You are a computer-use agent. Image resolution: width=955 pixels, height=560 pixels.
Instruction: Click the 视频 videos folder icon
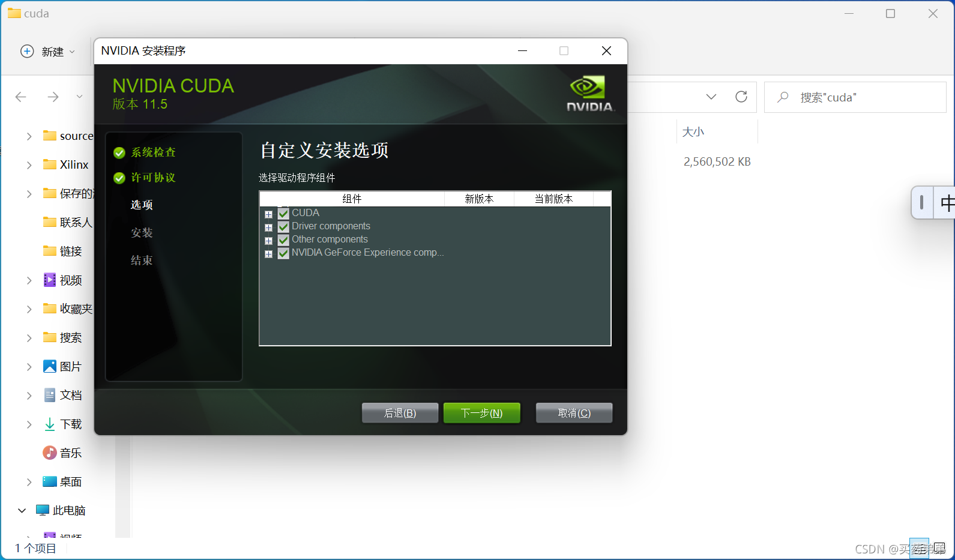pos(50,280)
